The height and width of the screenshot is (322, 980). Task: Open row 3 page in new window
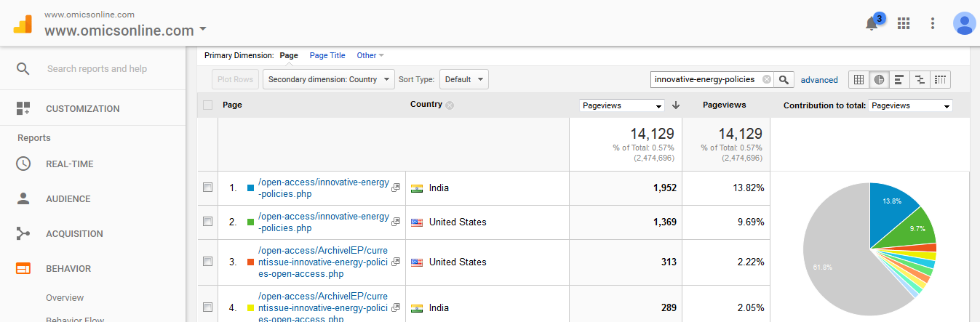396,262
